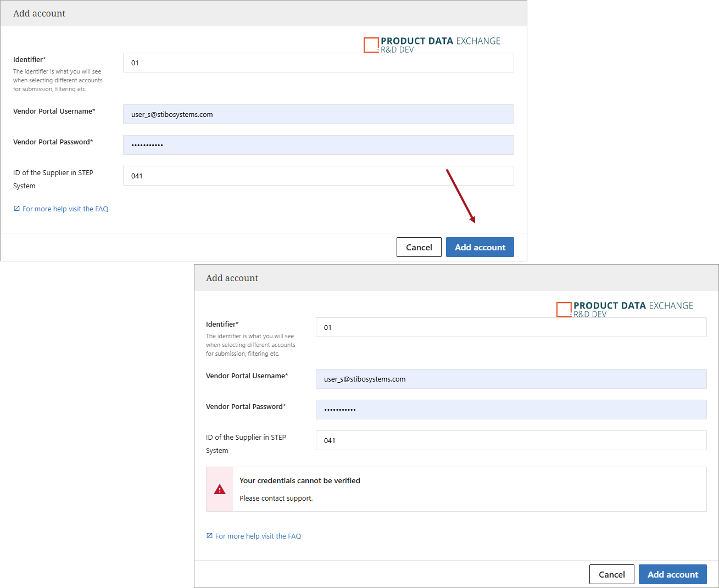
Task: Click external-link icon beside FAQ in error dialog
Action: 209,536
